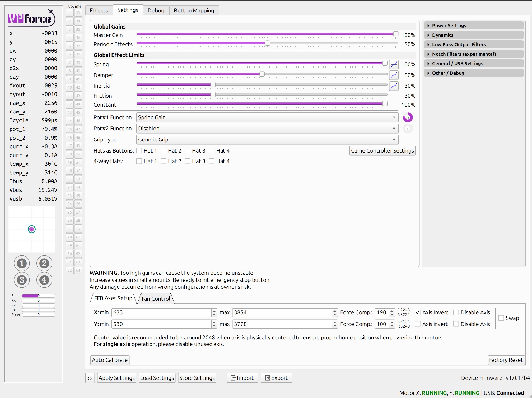Screen dimensions: 532x398
Task: Click Game Controller Settings button
Action: coord(382,151)
